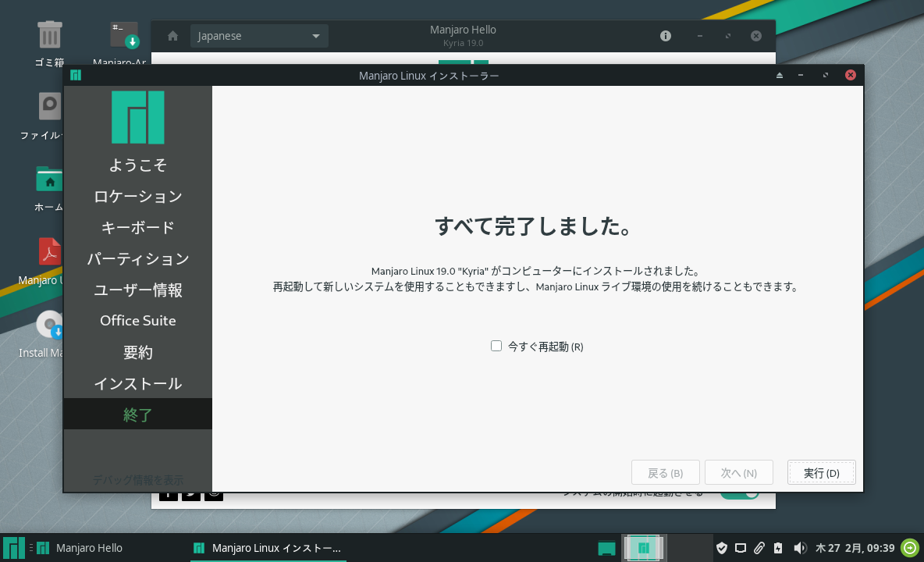The width and height of the screenshot is (924, 562).
Task: Click the 実行 (D) button
Action: [821, 472]
